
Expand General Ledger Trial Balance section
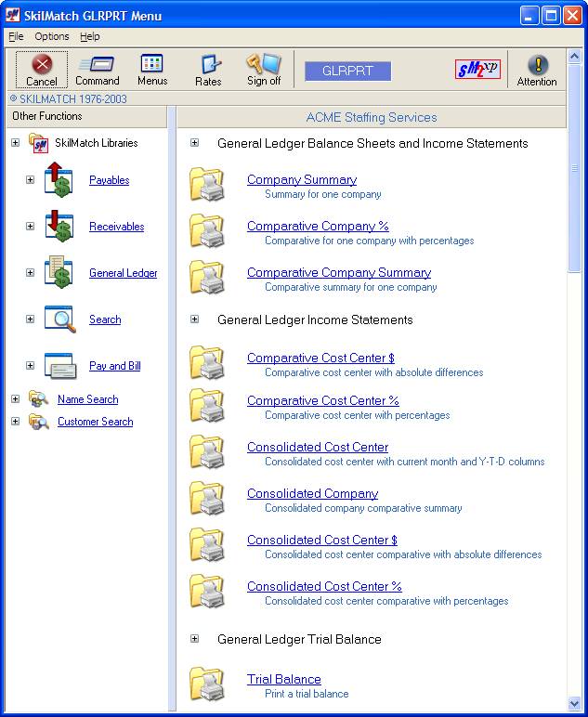pyautogui.click(x=195, y=639)
